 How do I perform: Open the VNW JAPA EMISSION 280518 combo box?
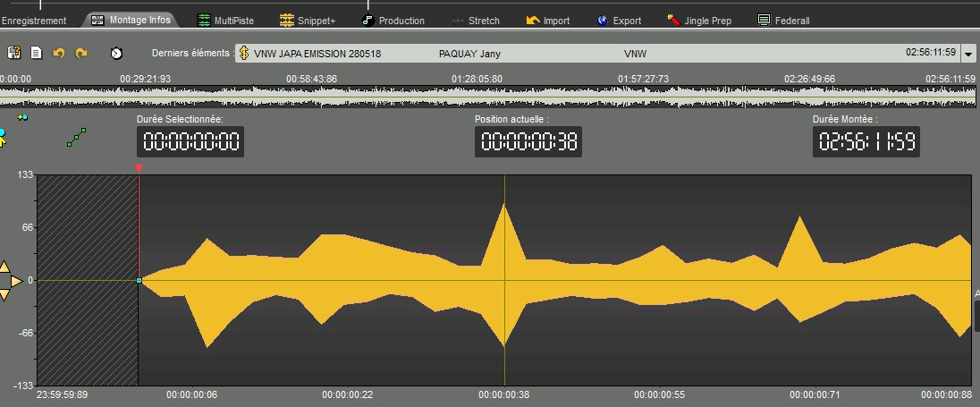click(597, 54)
